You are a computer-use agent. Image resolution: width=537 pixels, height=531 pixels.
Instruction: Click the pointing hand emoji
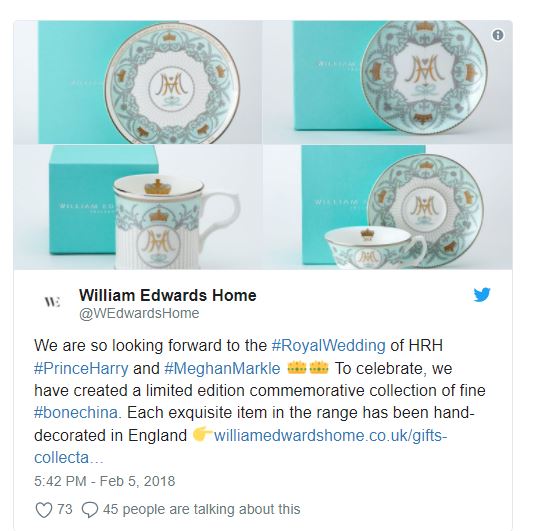tap(202, 434)
